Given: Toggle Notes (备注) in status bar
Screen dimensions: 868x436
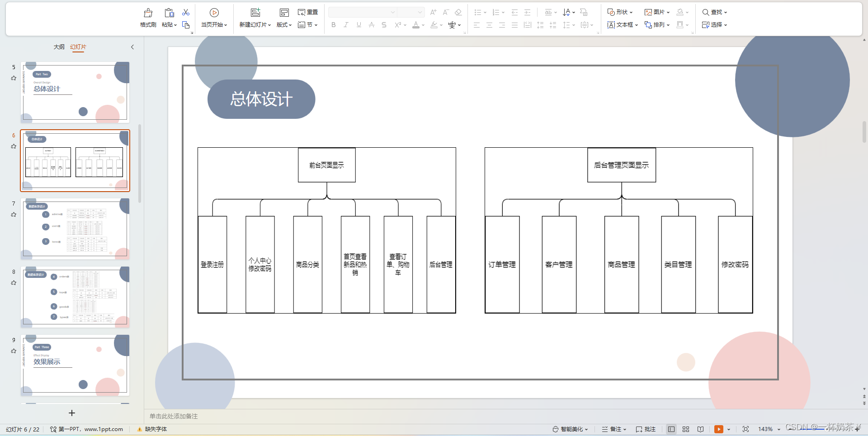Looking at the screenshot, I should [x=614, y=429].
